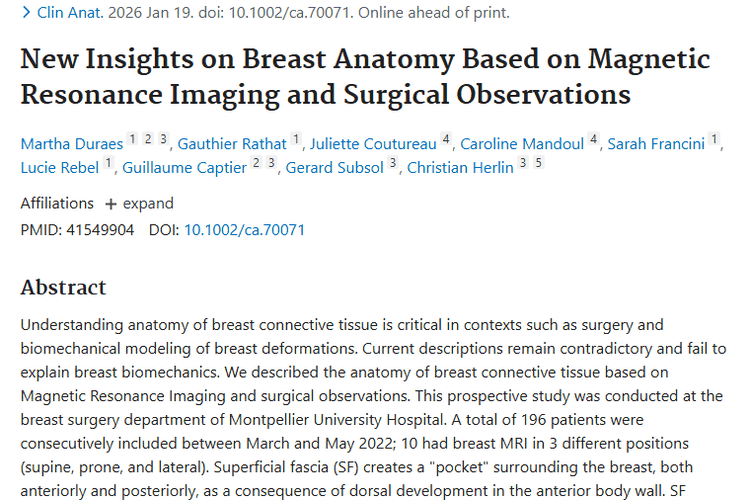Click affiliation superscript 1 after Gauthier Rathat
Screen dimensions: 750x500
(x=296, y=140)
